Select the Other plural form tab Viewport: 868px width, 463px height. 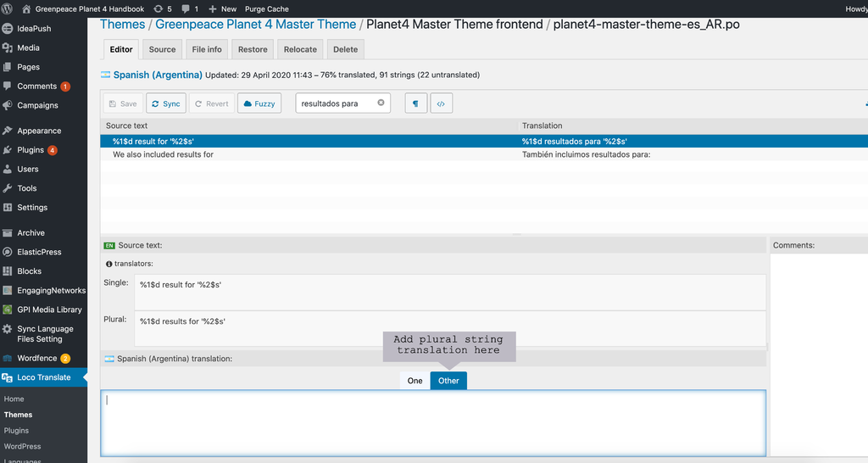448,381
